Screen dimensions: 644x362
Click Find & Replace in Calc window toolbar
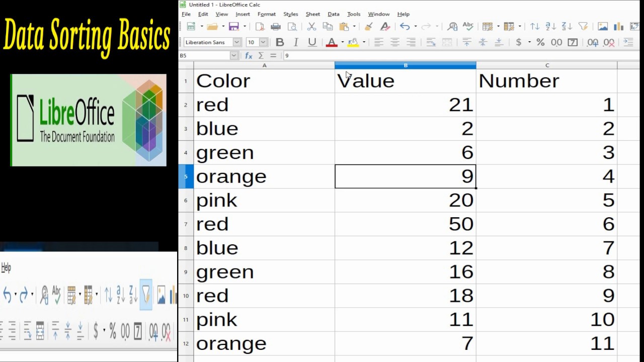coord(452,27)
